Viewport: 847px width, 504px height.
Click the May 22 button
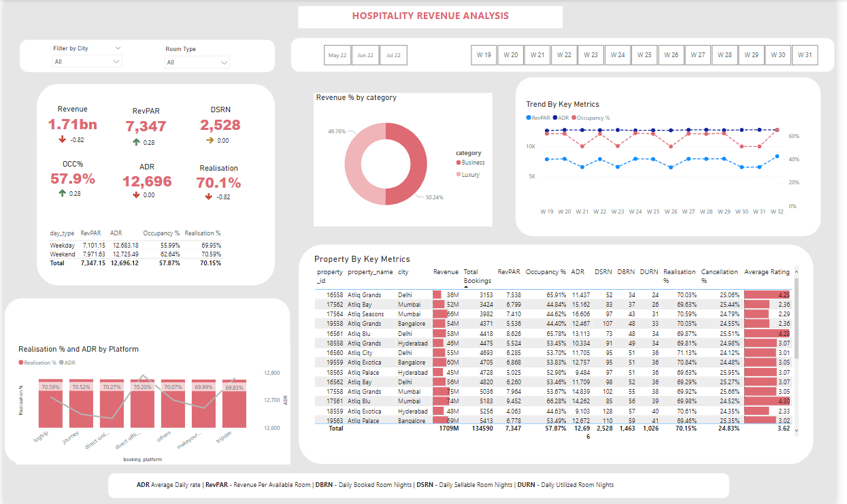pos(337,55)
